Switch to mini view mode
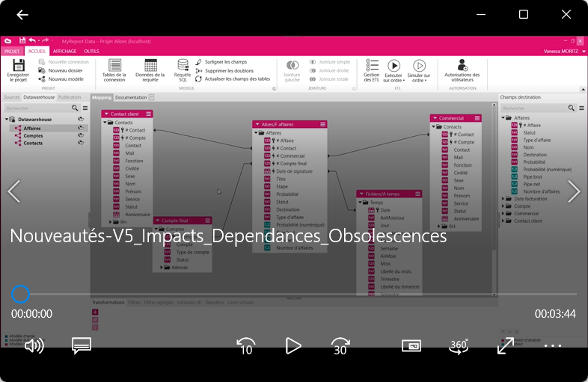The image size is (588, 382). [x=411, y=345]
